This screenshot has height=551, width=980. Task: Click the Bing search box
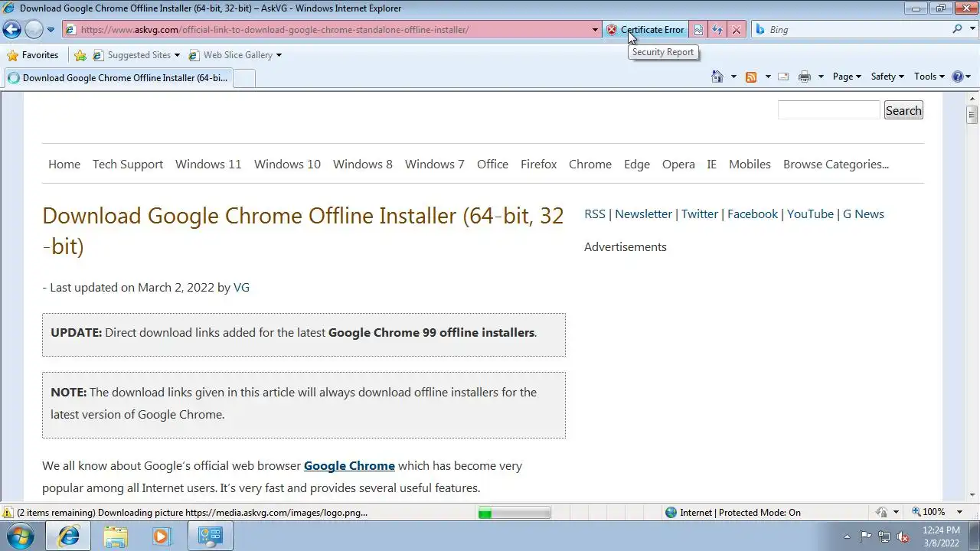click(850, 30)
